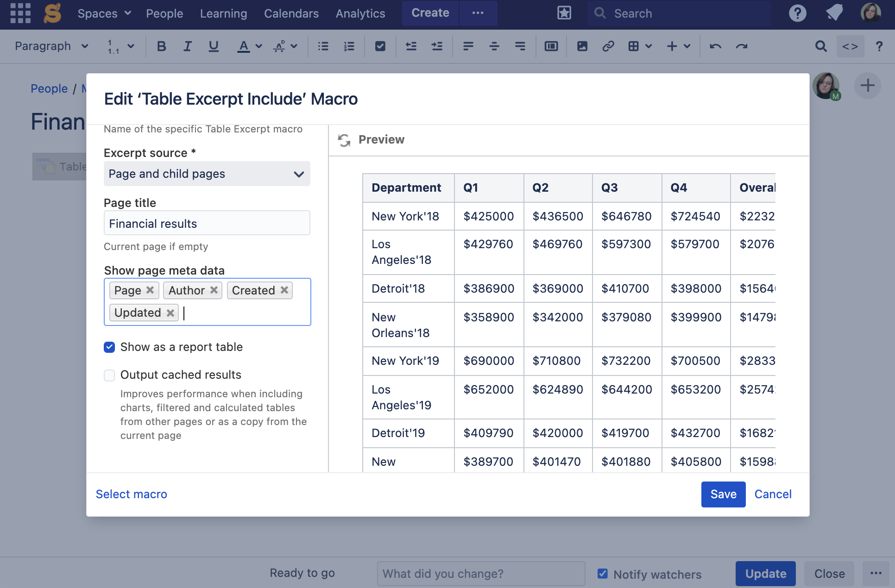Screen dimensions: 895x588
Task: Go to Calendars in top navigation
Action: (x=291, y=13)
